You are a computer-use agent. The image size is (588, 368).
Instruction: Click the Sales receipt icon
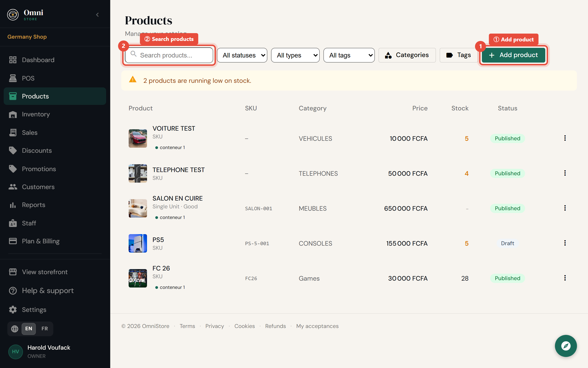[13, 133]
